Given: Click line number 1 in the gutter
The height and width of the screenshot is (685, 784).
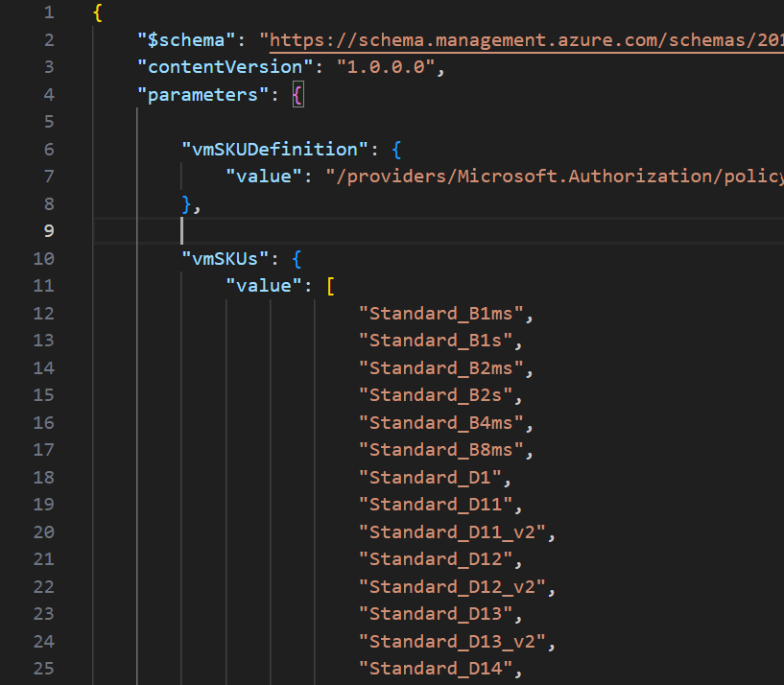Looking at the screenshot, I should [49, 13].
